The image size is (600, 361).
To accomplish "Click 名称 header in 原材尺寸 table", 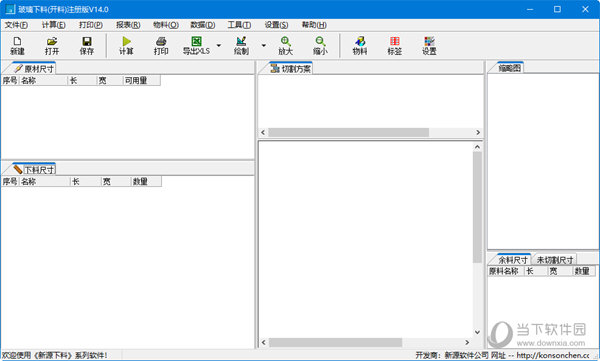I will pos(43,80).
